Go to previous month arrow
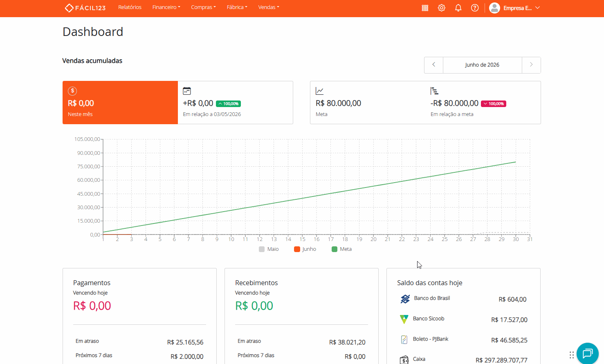This screenshot has height=364, width=604. [434, 65]
